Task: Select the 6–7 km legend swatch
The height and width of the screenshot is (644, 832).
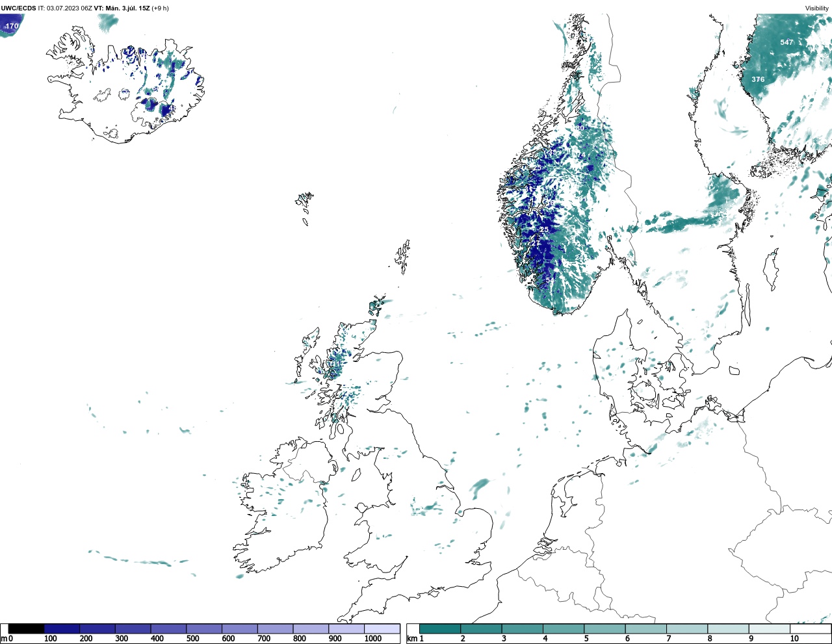Action: (x=645, y=628)
